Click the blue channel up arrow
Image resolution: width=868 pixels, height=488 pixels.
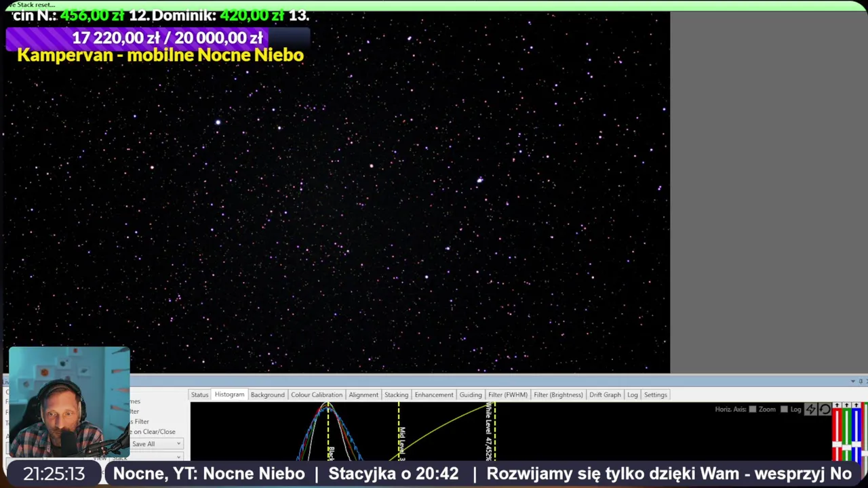pyautogui.click(x=856, y=405)
